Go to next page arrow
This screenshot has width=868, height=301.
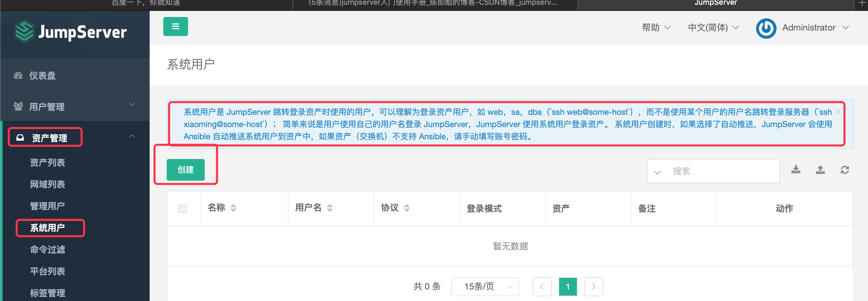pyautogui.click(x=594, y=286)
